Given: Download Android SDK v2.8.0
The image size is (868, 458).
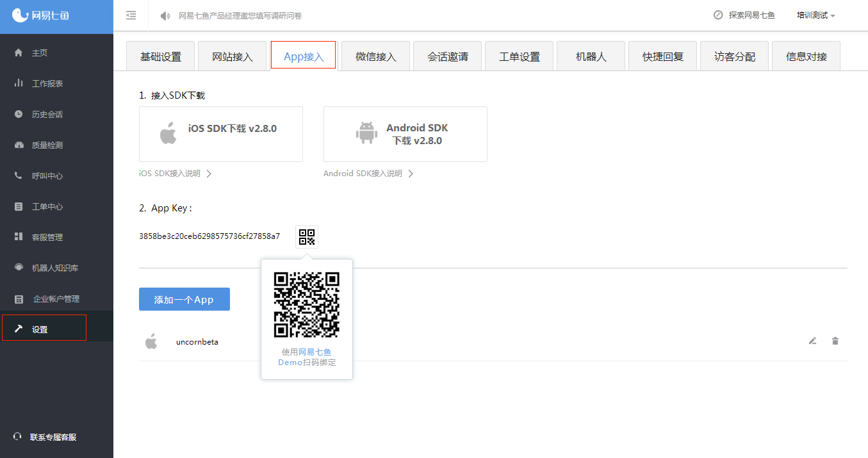Looking at the screenshot, I should click(x=405, y=134).
